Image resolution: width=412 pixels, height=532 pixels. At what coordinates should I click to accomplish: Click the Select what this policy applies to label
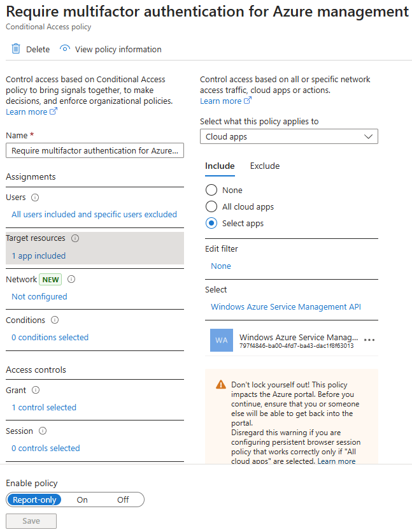click(259, 122)
